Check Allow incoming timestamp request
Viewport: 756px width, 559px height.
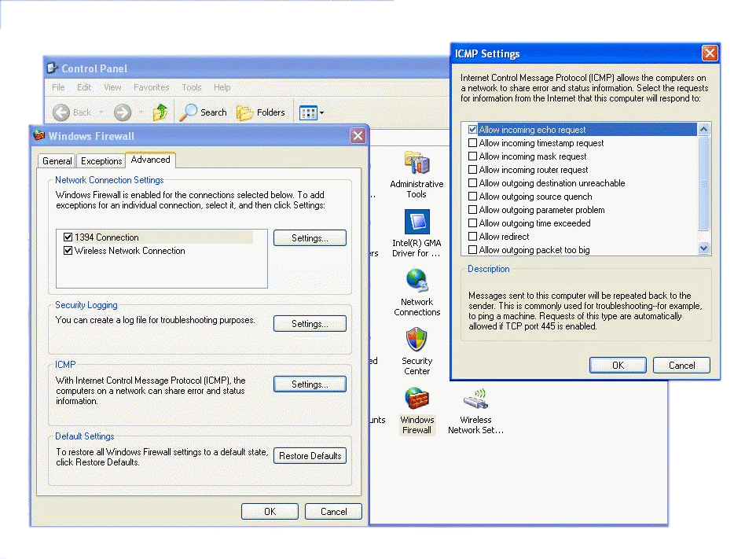(472, 143)
